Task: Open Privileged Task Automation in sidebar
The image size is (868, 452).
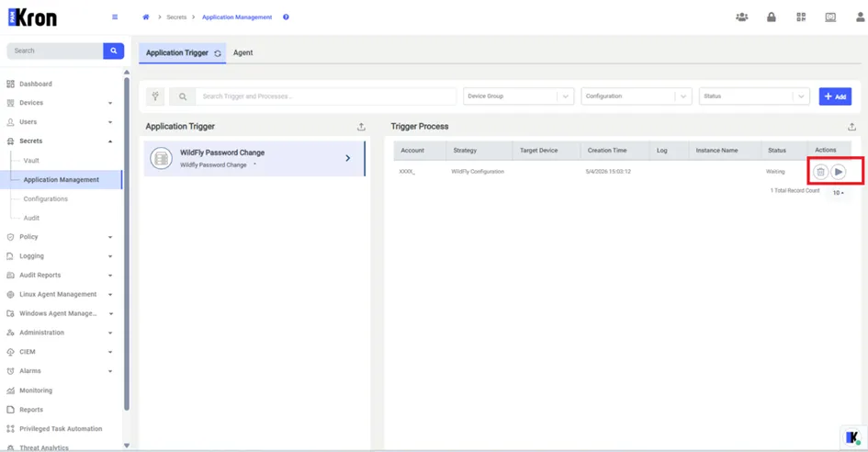Action: pos(61,429)
